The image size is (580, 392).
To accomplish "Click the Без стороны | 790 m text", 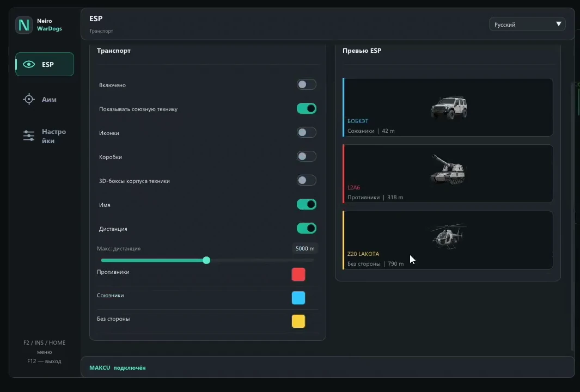I will [x=375, y=264].
